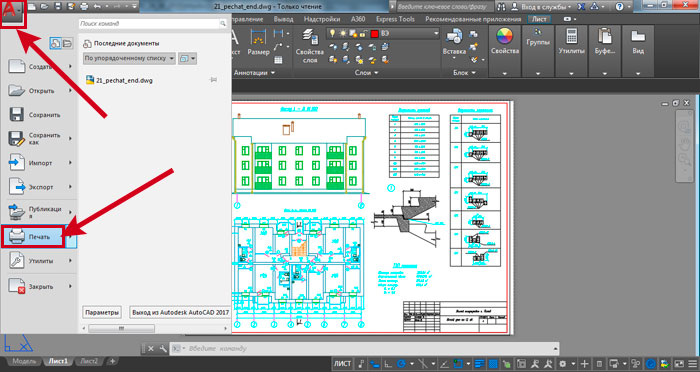Viewport: 700px width, 372px height.
Task: Click the red layer color swatch
Action: 375,33
